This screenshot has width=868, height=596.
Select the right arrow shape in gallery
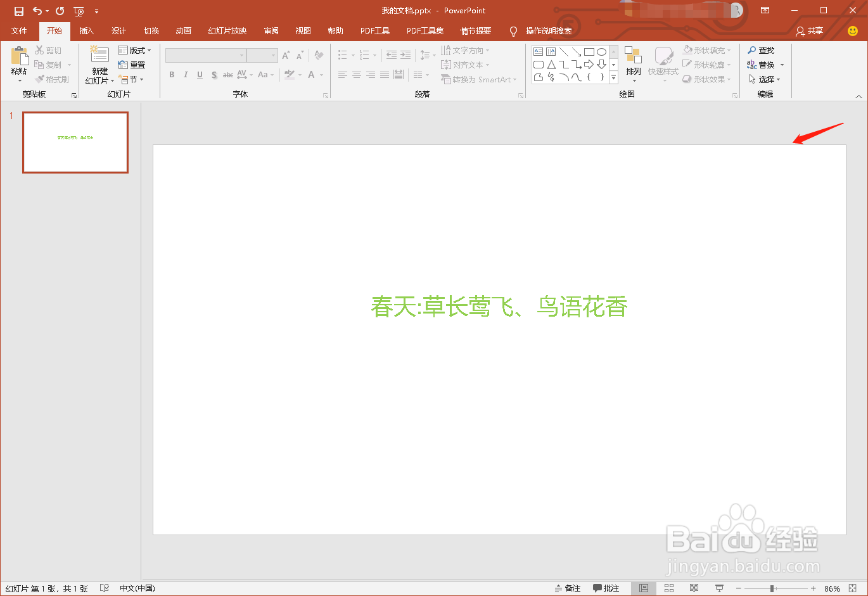589,65
